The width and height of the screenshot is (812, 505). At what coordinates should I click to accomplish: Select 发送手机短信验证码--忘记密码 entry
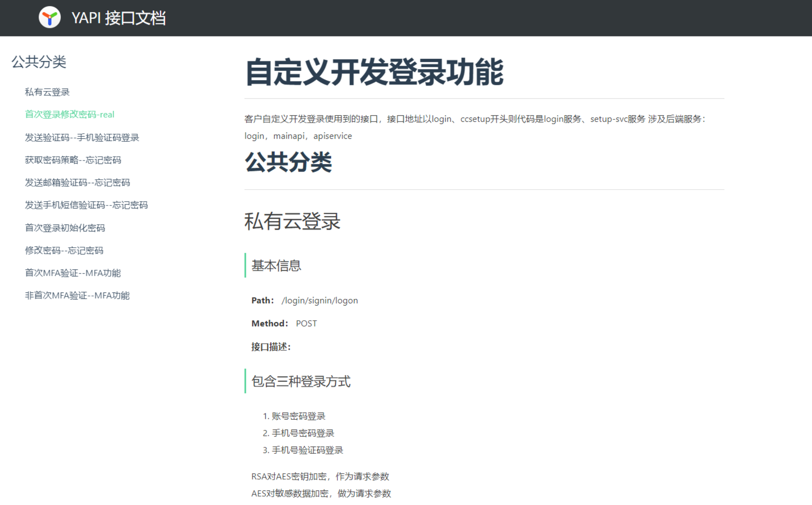pos(86,205)
